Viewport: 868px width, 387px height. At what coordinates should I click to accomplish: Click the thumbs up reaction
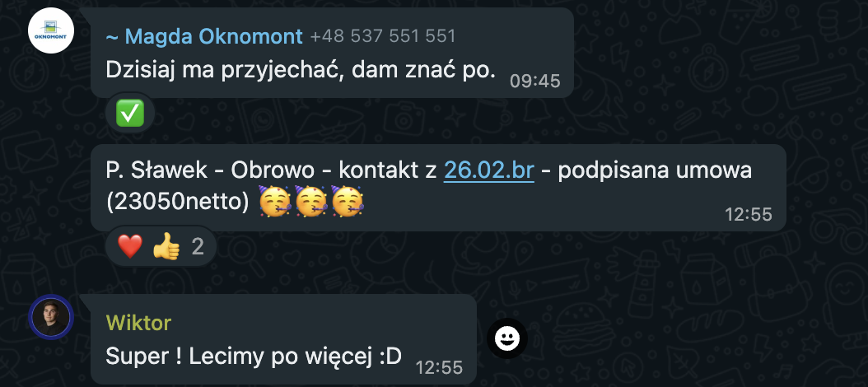click(166, 246)
